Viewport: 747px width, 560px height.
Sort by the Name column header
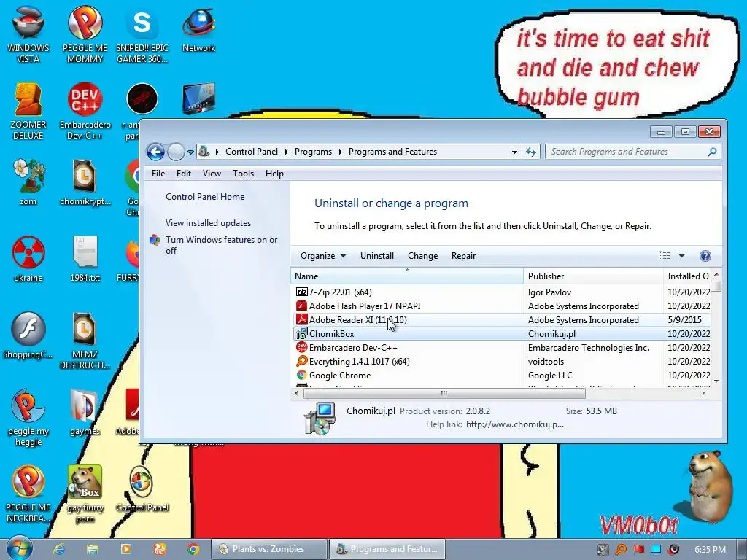pos(407,276)
